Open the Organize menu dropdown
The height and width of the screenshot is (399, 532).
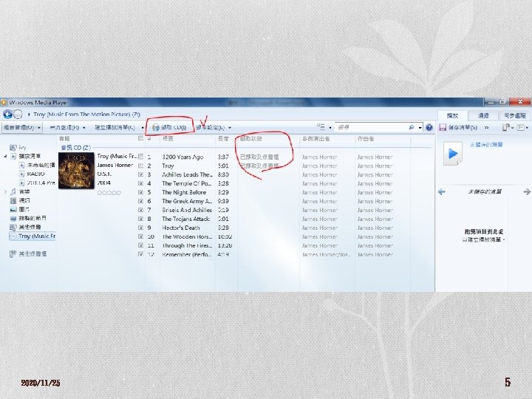click(22, 128)
